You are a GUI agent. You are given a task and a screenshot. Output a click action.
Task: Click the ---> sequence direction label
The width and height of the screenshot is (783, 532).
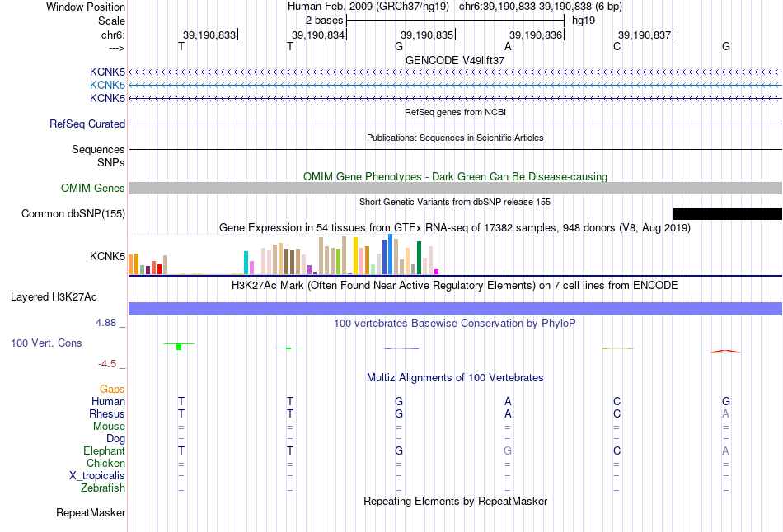[116, 48]
